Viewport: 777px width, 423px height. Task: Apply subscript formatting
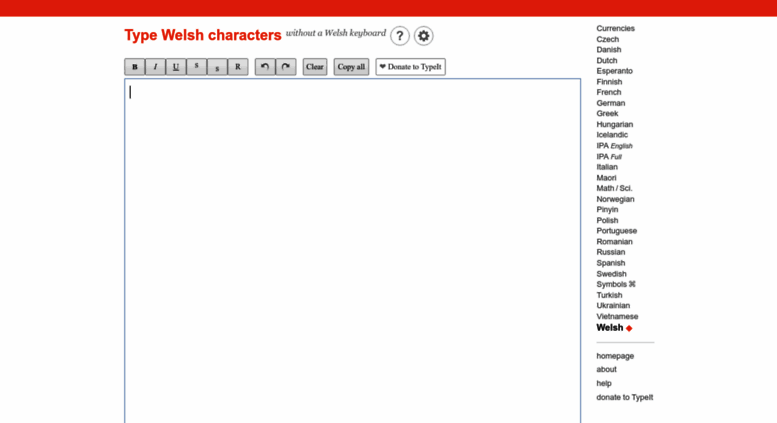[217, 67]
